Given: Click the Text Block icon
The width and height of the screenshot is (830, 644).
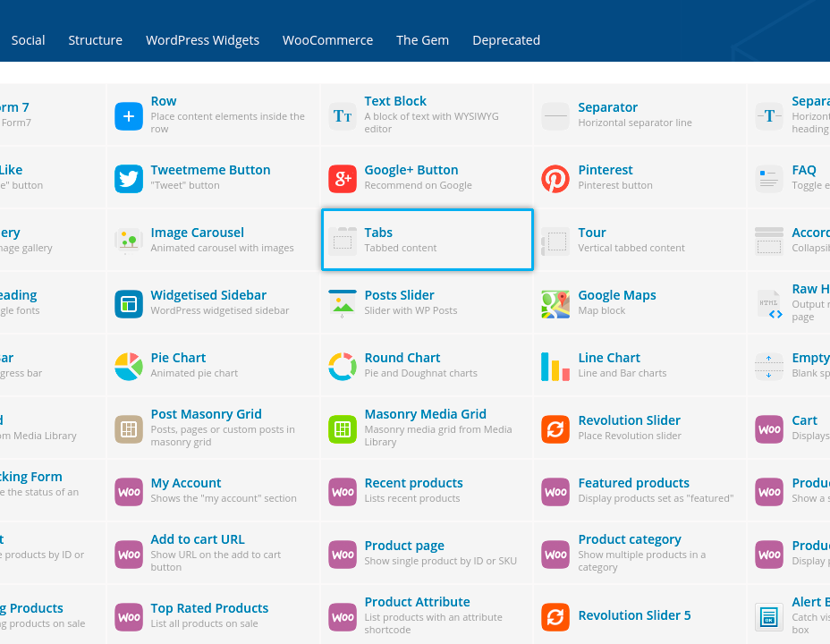Looking at the screenshot, I should [x=343, y=116].
